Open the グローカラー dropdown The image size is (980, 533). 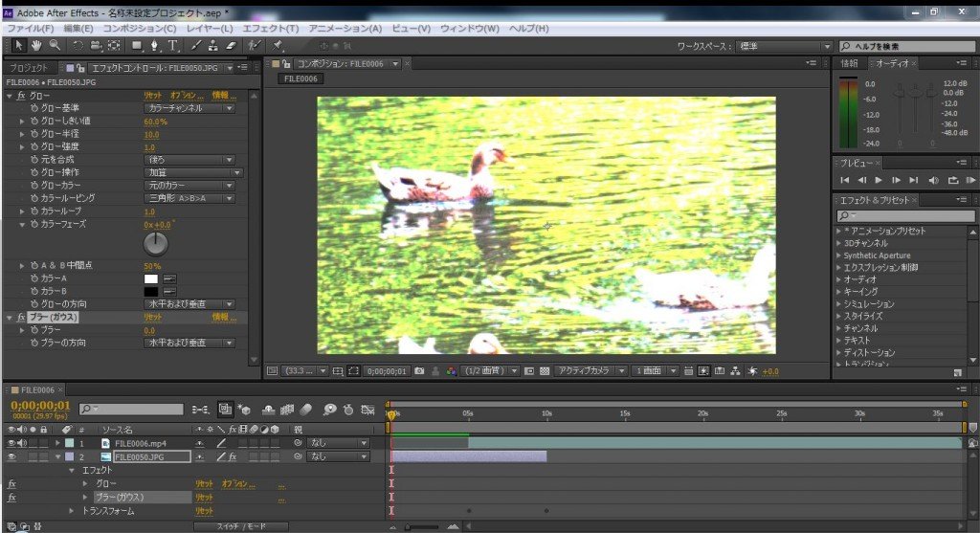pos(189,186)
